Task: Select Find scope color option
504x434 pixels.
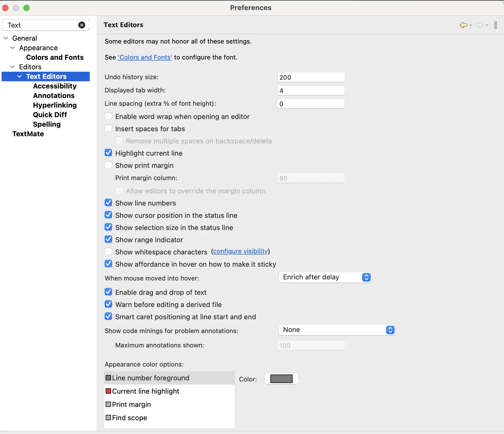Action: pos(129,418)
